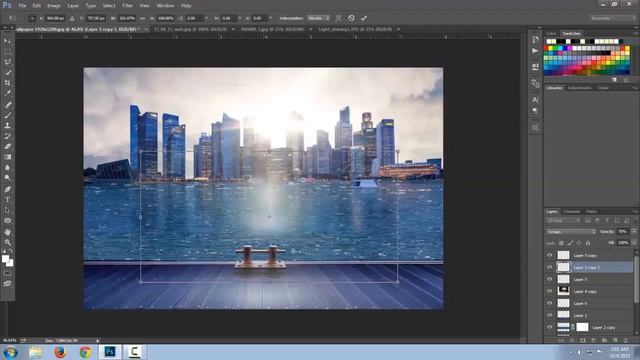Open the Image menu
The height and width of the screenshot is (360, 640).
54,6
